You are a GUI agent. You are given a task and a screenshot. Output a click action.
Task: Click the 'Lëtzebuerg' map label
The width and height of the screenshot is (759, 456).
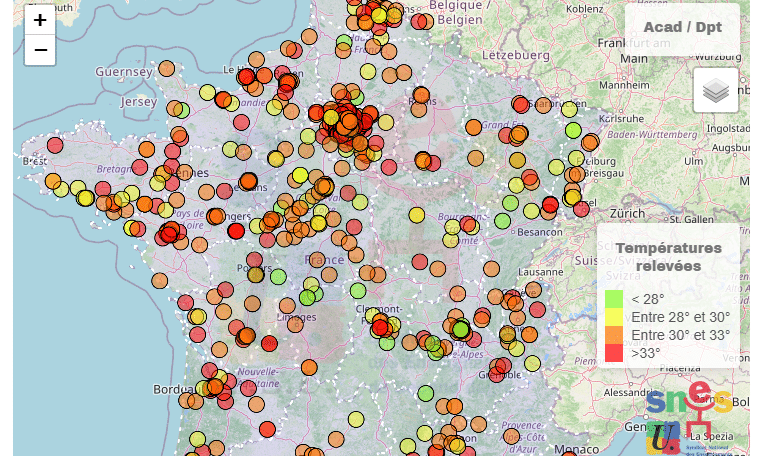(516, 55)
